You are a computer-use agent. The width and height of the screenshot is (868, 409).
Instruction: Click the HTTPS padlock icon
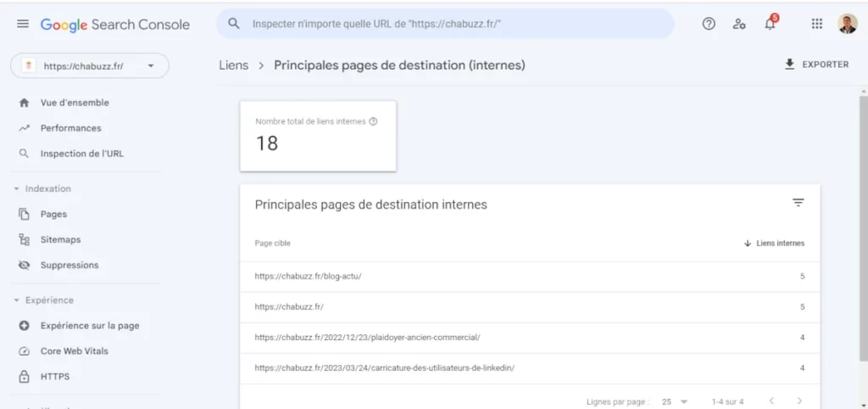click(x=23, y=376)
